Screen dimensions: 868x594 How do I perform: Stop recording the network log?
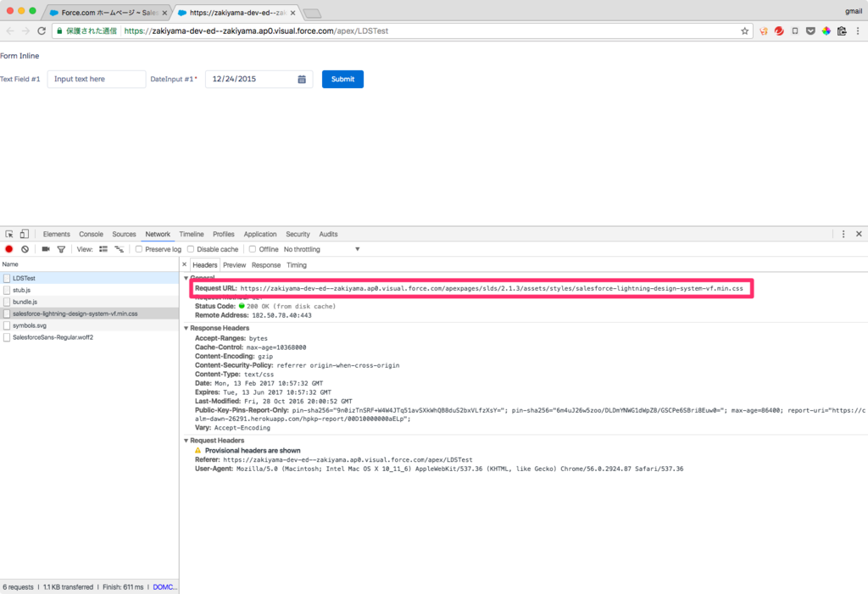coord(8,249)
